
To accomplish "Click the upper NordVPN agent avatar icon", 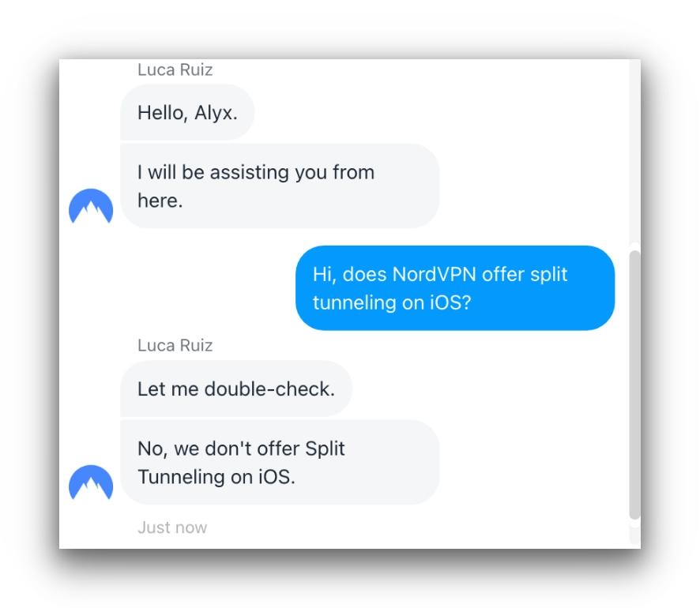I will coord(91,206).
